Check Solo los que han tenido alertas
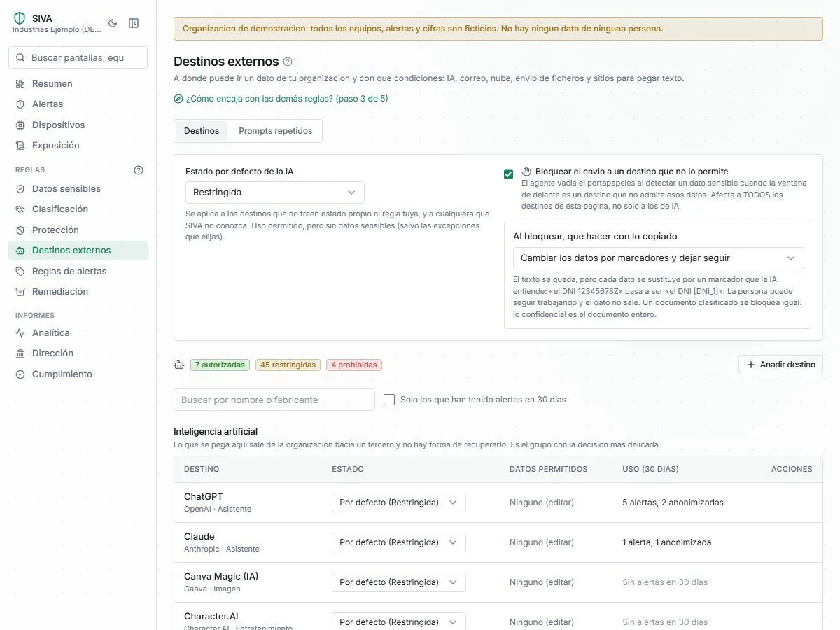 (x=389, y=400)
